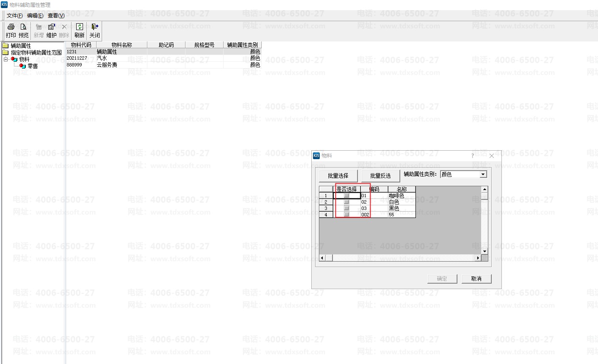Click the greyed 新增 toolbar icon

39,31
